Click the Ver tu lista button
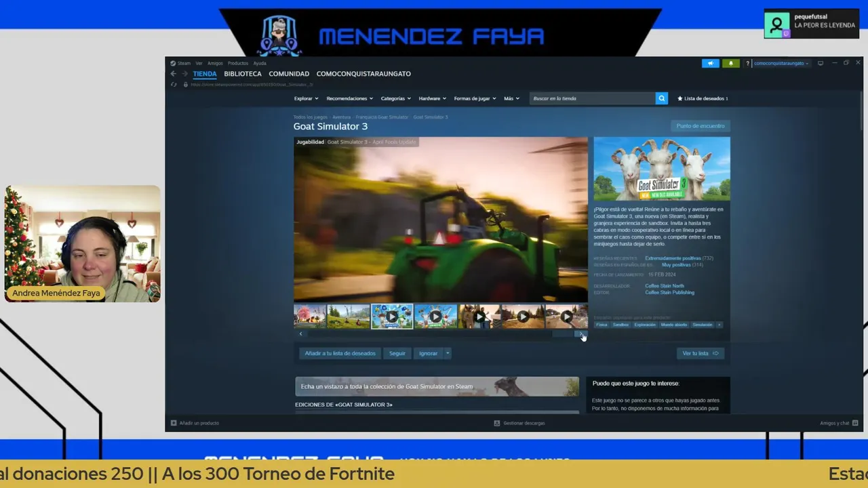 (x=701, y=353)
